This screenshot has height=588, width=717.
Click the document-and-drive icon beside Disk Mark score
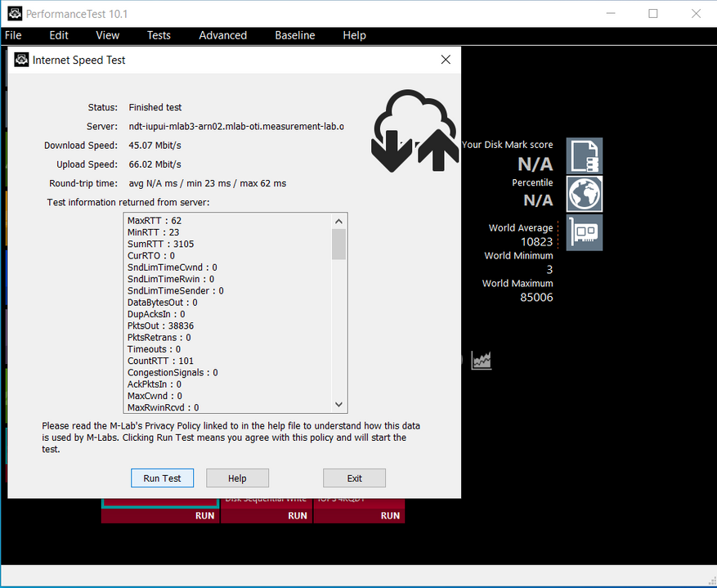[x=585, y=156]
